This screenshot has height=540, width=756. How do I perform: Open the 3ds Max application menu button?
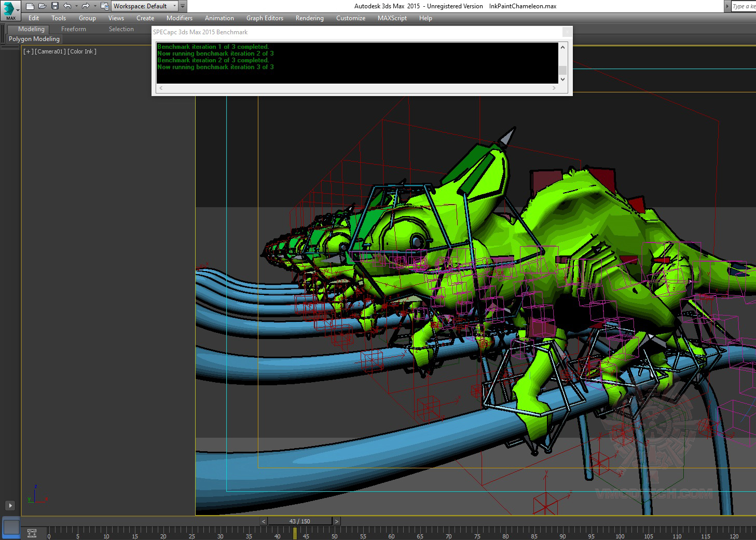[x=9, y=10]
